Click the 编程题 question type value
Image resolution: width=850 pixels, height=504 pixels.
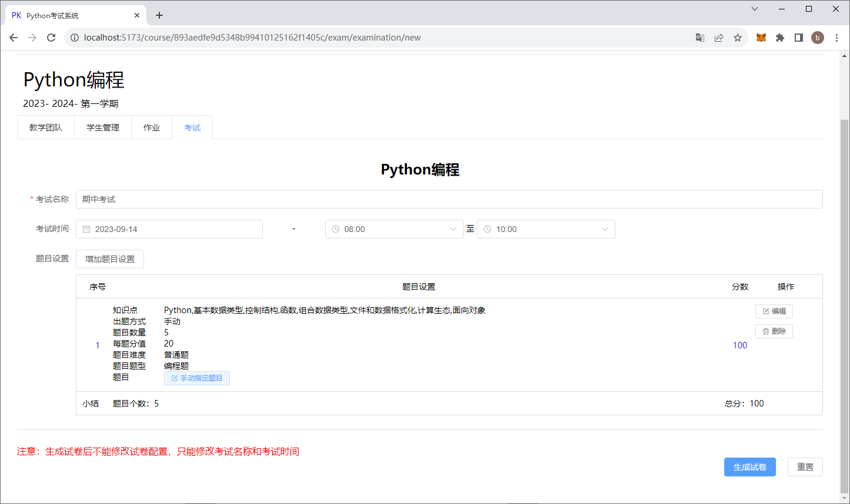point(176,366)
